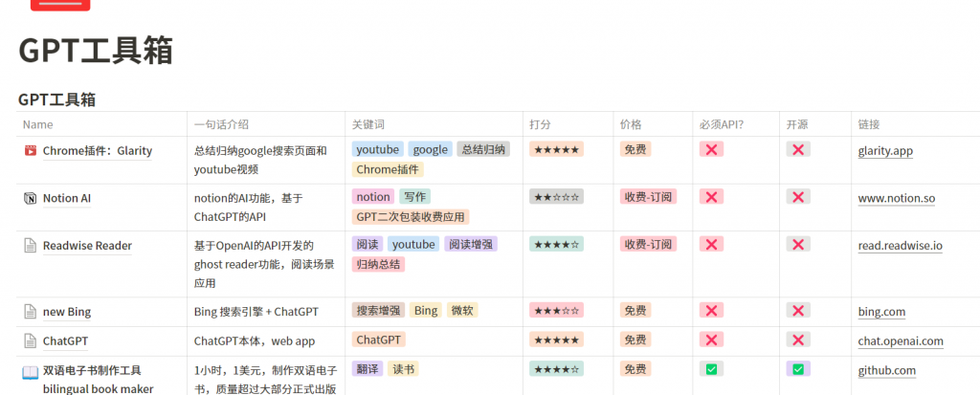Toggle 必须API cross for new Bing
Image resolution: width=980 pixels, height=395 pixels.
pyautogui.click(x=711, y=310)
